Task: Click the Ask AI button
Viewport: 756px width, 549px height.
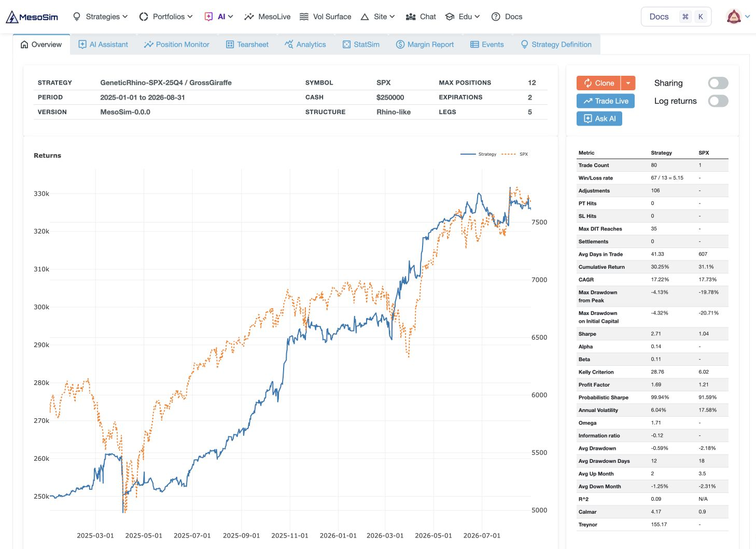Action: pyautogui.click(x=599, y=119)
